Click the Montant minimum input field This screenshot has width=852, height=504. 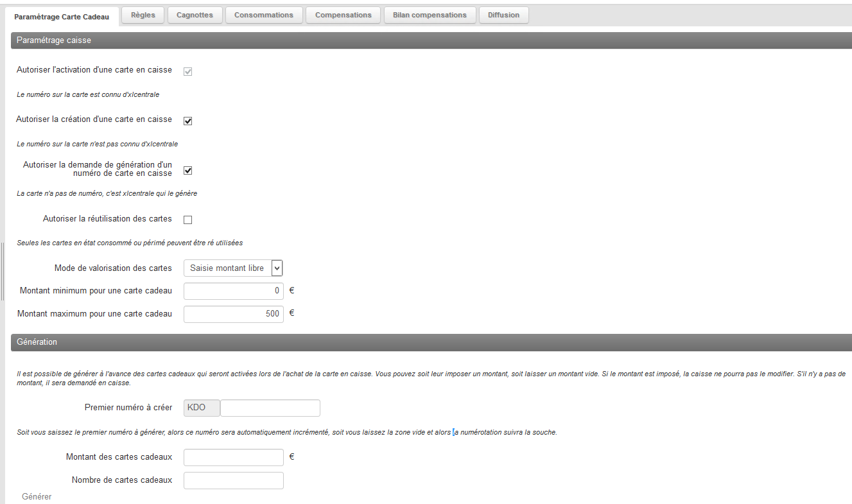[234, 291]
